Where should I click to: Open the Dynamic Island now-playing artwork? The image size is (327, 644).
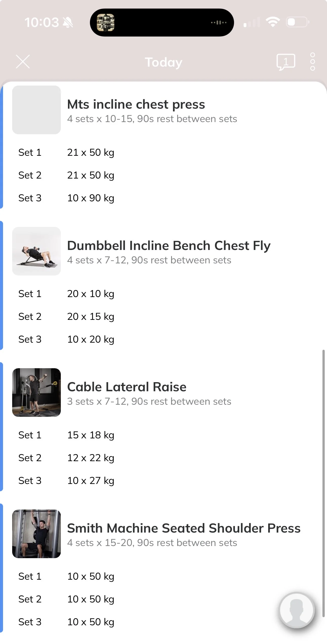(105, 23)
